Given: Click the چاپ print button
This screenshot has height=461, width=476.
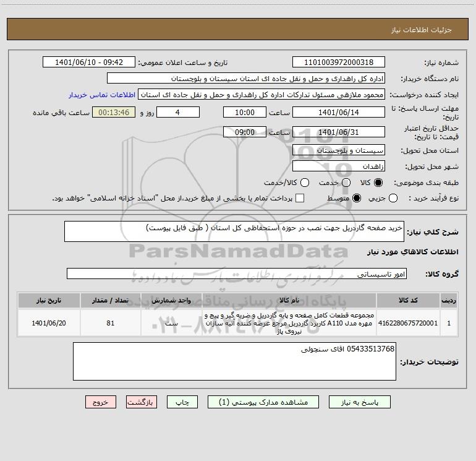Looking at the screenshot, I should pos(182,402).
